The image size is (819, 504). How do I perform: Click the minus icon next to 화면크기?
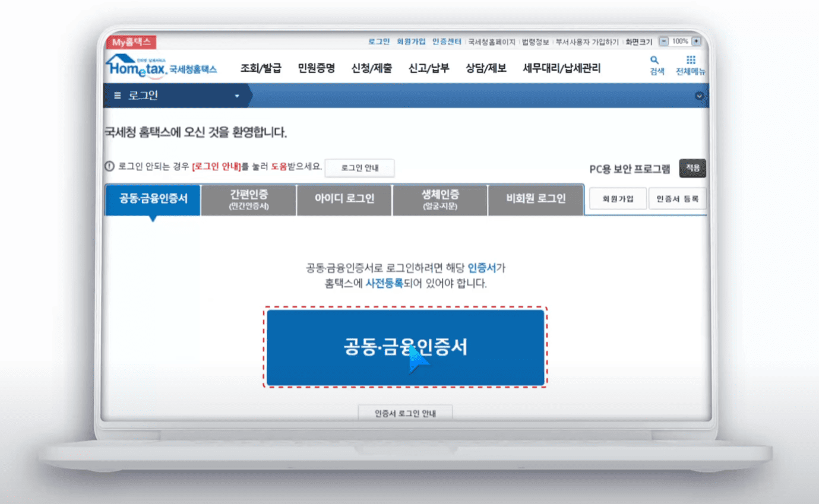tap(664, 41)
